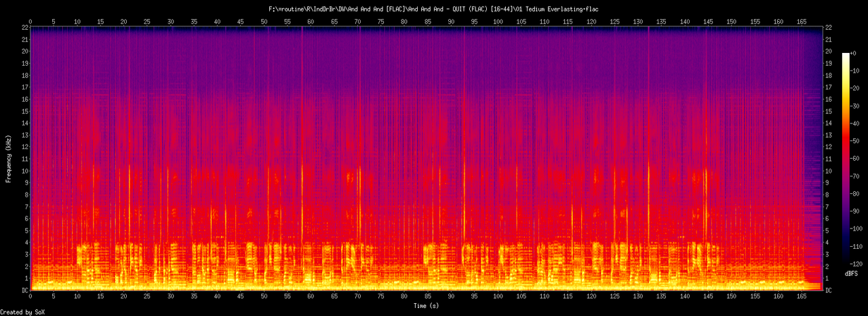Click the "1" tick on the right frequency axis
Viewport: 868px width, 316px height.
pos(828,278)
